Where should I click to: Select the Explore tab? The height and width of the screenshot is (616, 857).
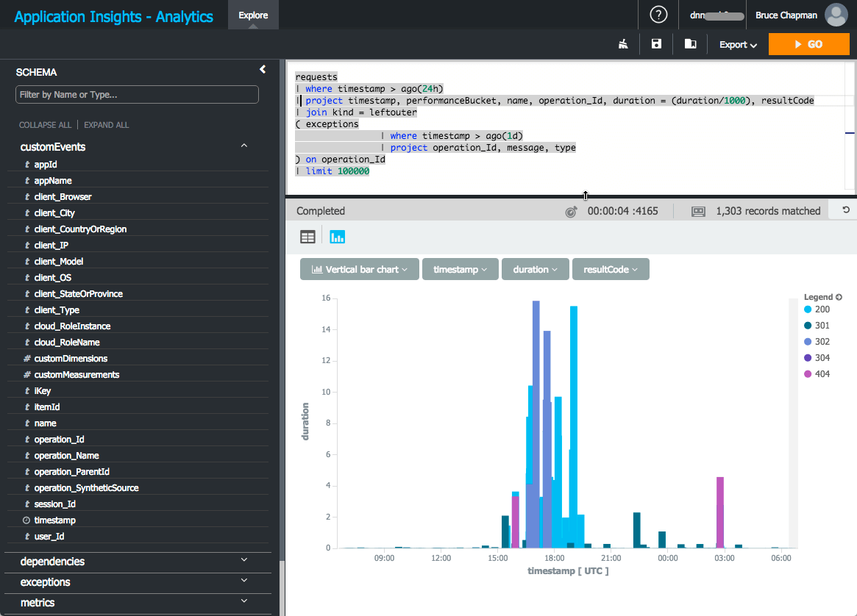(x=253, y=15)
